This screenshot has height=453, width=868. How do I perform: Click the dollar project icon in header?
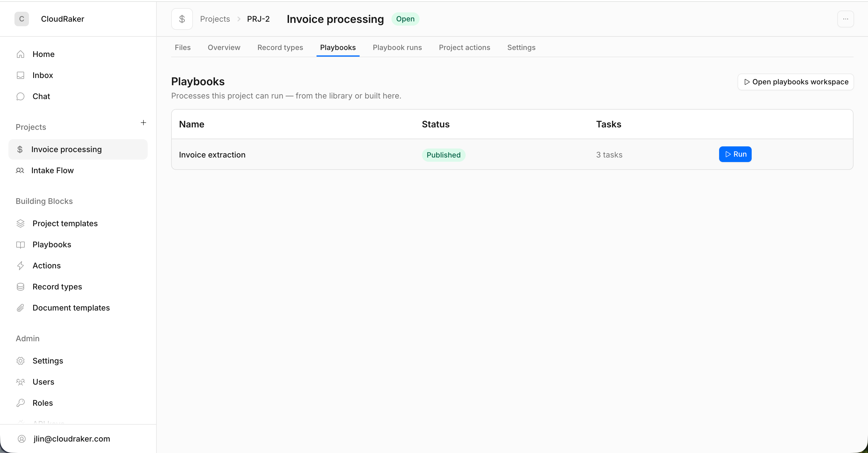click(x=182, y=19)
